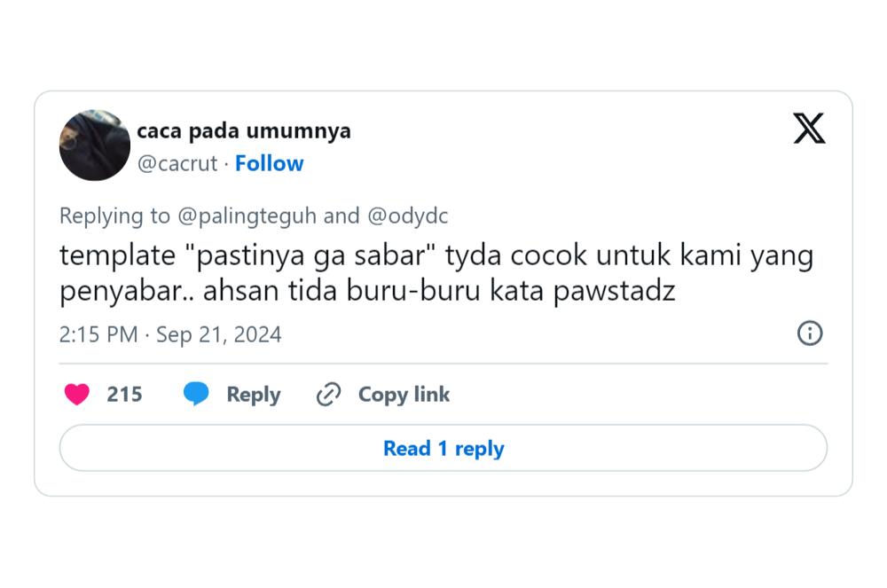
Task: Visit the @palingteguh mention
Action: pos(247,216)
